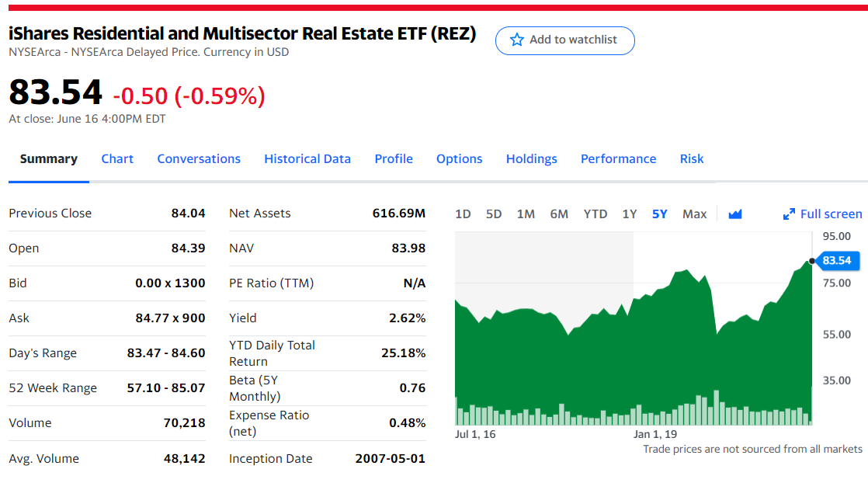Select the Risk tab
868x483 pixels.
click(691, 158)
